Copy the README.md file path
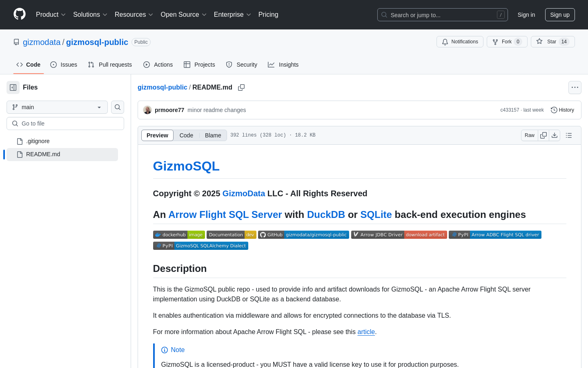This screenshot has height=368, width=588. (241, 88)
